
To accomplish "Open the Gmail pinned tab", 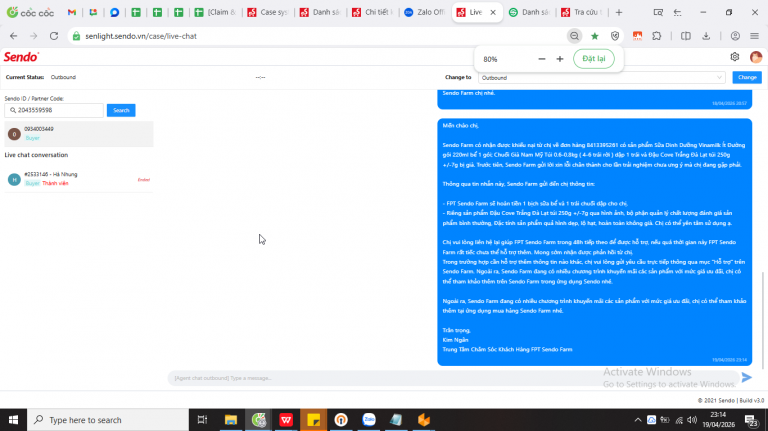I will (72, 12).
